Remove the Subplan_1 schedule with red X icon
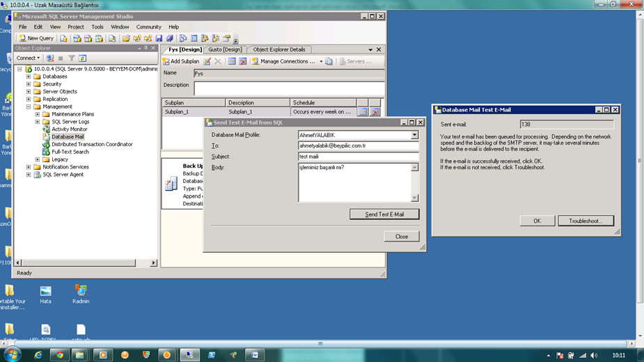This screenshot has width=644, height=362. [x=375, y=111]
